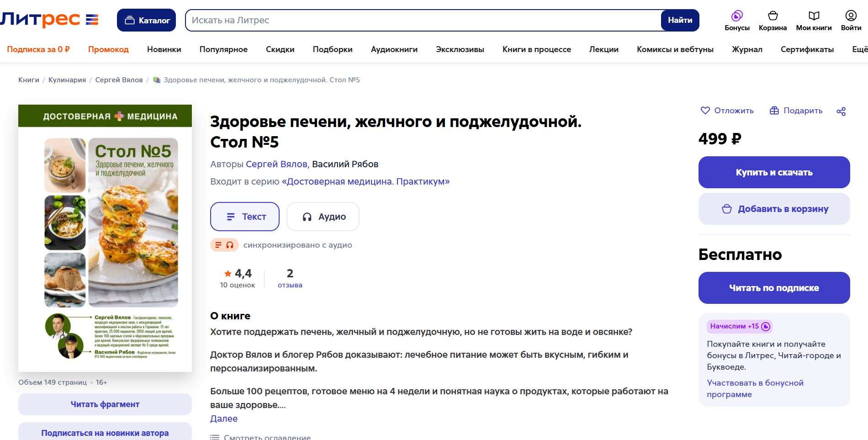The width and height of the screenshot is (868, 440).
Task: Open Смотреть оглавление link
Action: tap(267, 437)
